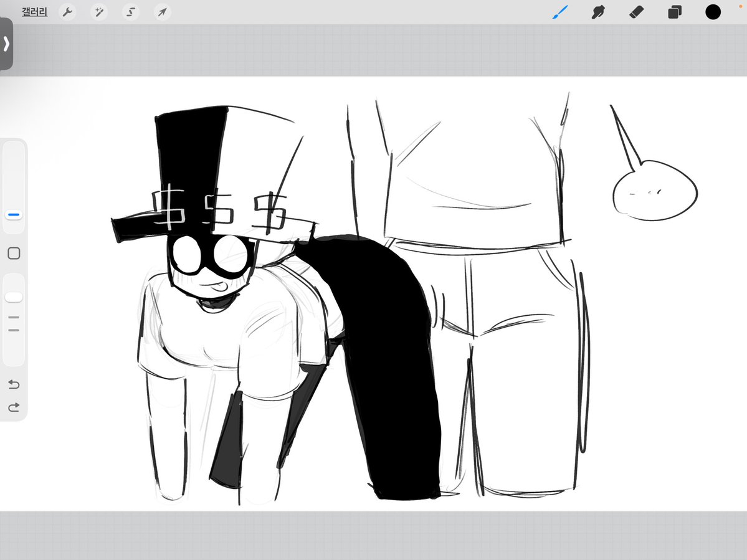
Task: Open the 갤러리 gallery link
Action: click(x=34, y=12)
